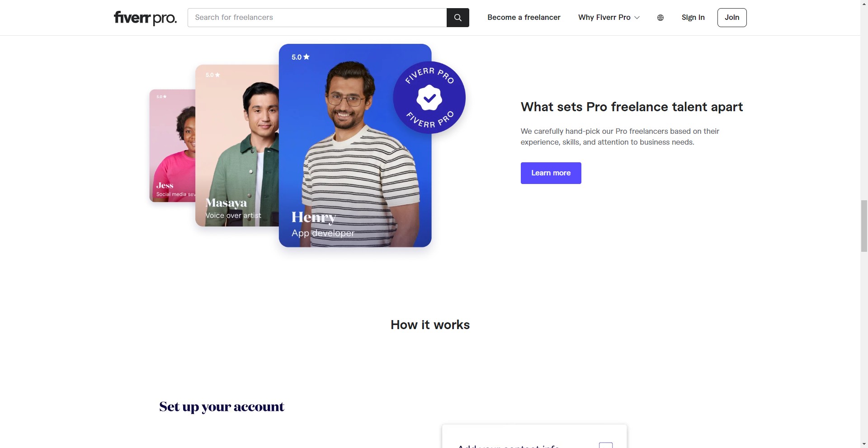Toggle the checkbox beside Add your contact info

click(606, 445)
